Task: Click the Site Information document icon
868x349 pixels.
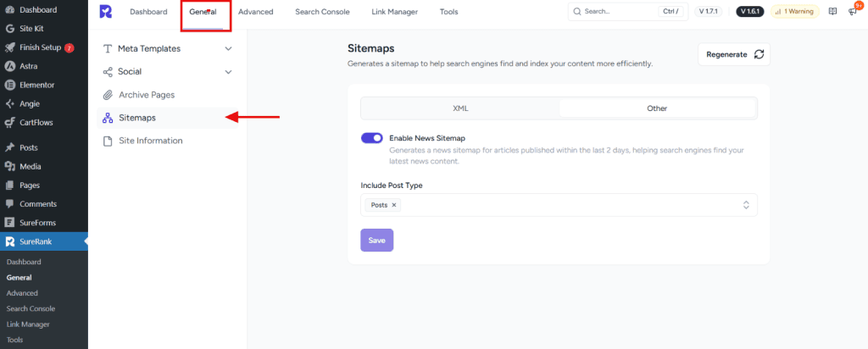Action: click(x=108, y=141)
